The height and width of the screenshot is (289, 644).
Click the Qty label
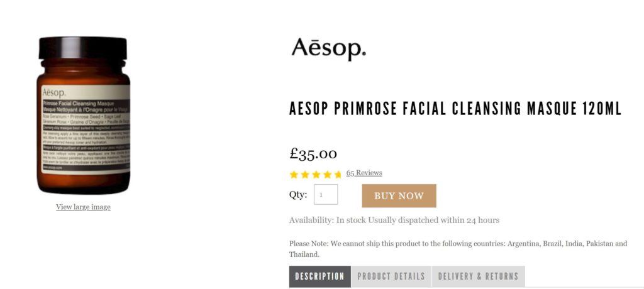pyautogui.click(x=298, y=195)
